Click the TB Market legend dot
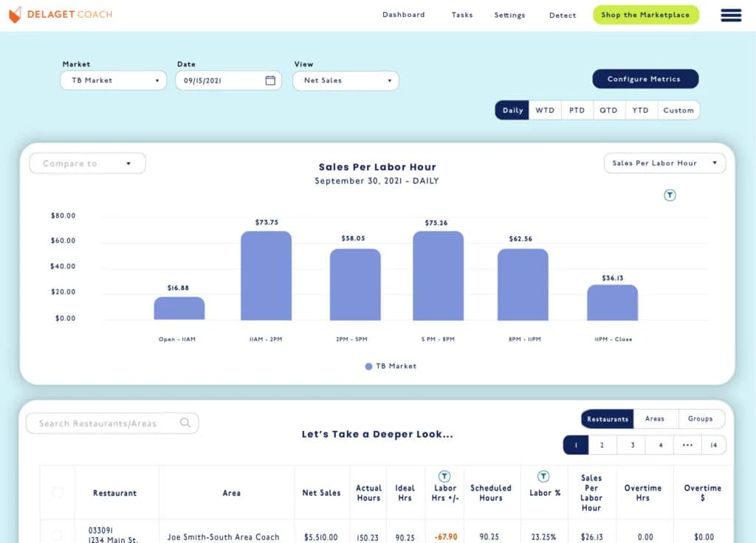Image resolution: width=756 pixels, height=543 pixels. [x=369, y=366]
